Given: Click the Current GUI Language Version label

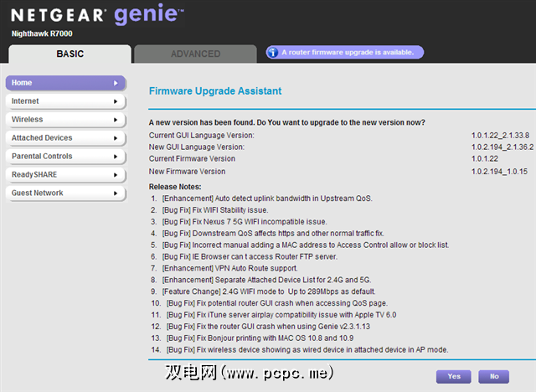Looking at the screenshot, I should point(201,136).
